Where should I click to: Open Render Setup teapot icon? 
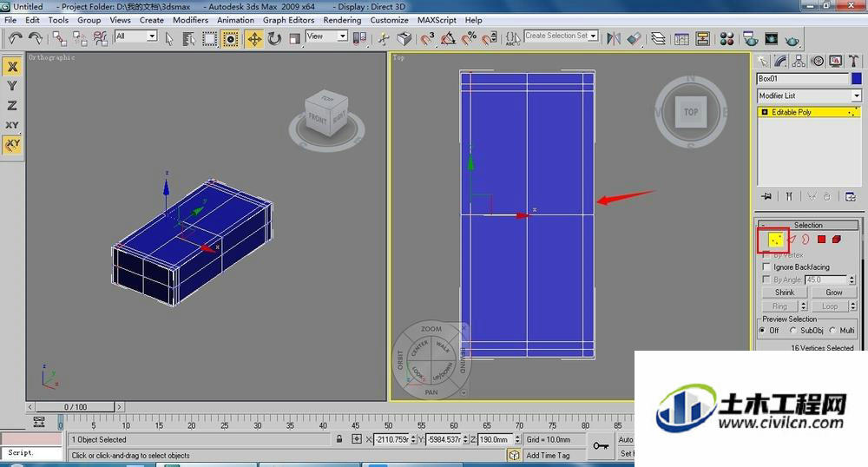(751, 38)
